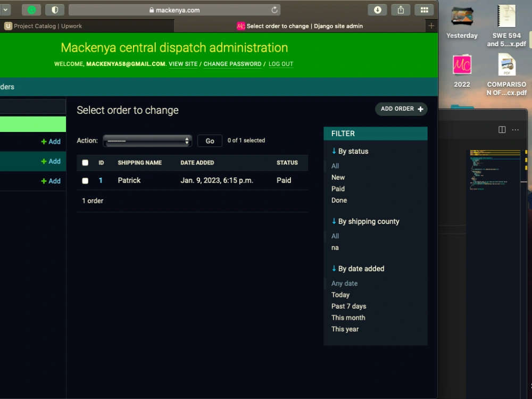Check the select-all checkbox in the orders table header
The image size is (532, 399).
tap(85, 162)
